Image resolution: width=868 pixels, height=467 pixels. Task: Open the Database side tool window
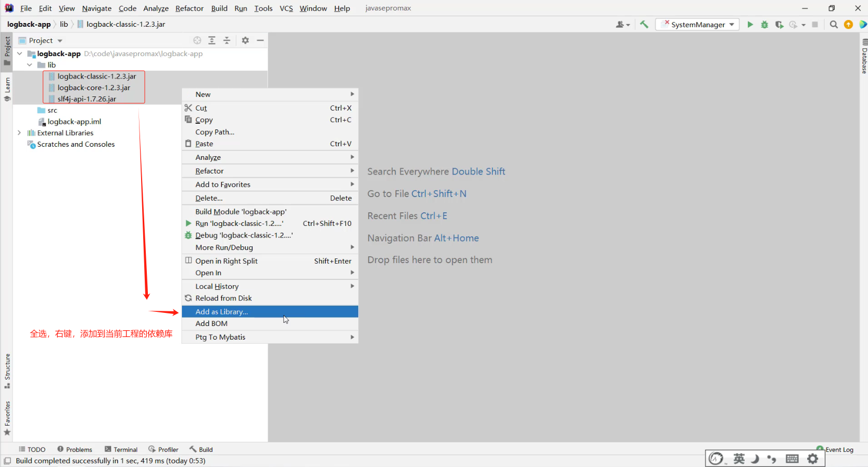tap(864, 57)
